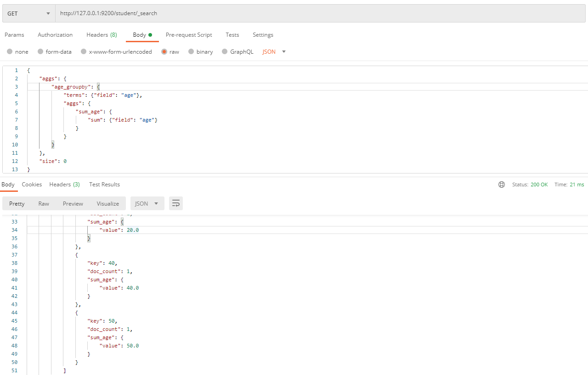The width and height of the screenshot is (588, 375).
Task: Click the globe network info icon
Action: (502, 185)
